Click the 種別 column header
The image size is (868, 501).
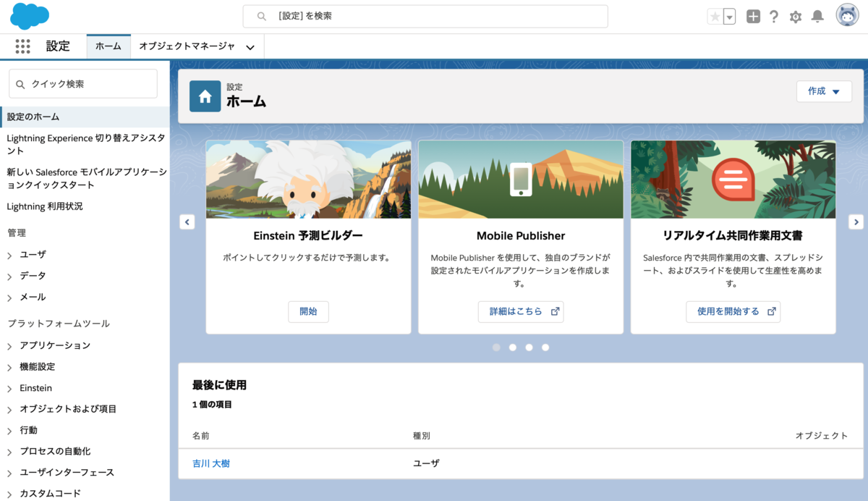coord(422,436)
